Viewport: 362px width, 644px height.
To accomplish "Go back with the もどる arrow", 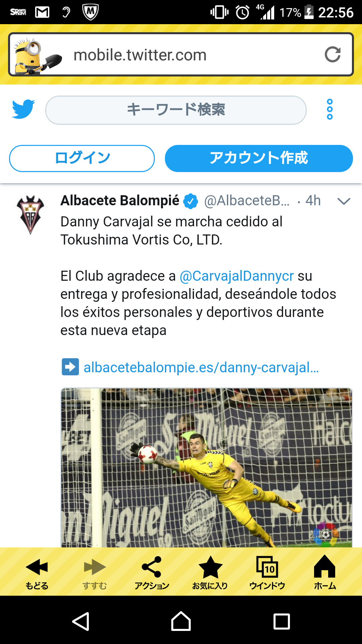I will click(37, 573).
